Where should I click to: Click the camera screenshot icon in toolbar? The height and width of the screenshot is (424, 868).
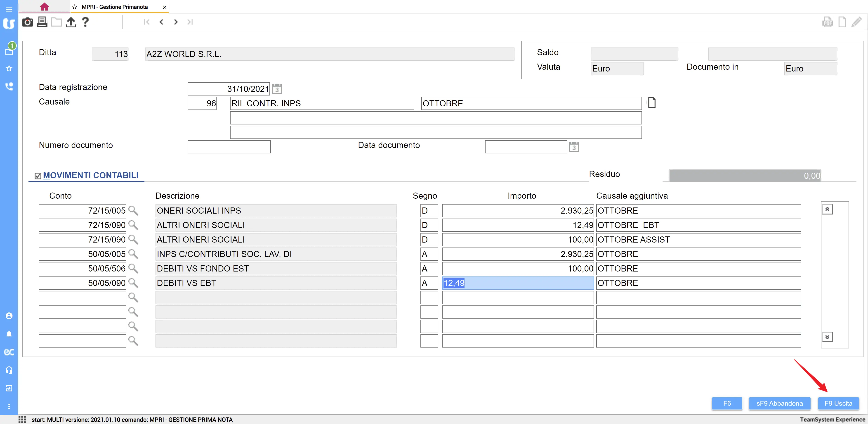point(27,22)
